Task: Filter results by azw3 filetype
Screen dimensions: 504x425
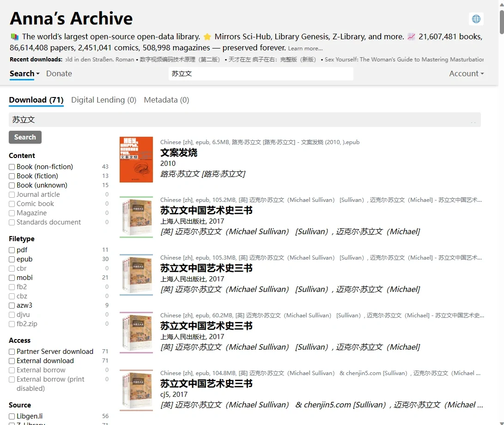Action: 12,306
